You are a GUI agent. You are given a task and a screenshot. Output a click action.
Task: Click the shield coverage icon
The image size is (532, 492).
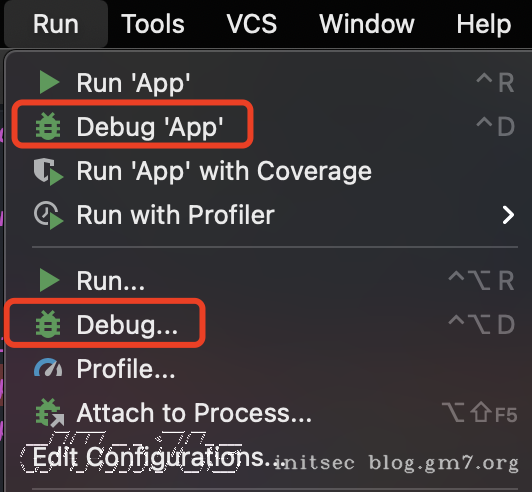pos(48,171)
